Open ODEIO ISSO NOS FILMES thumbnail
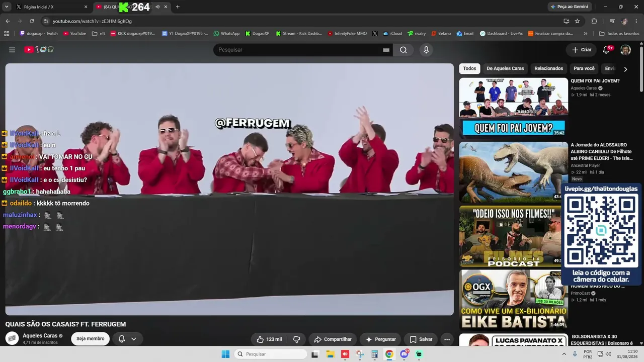 pos(510,235)
